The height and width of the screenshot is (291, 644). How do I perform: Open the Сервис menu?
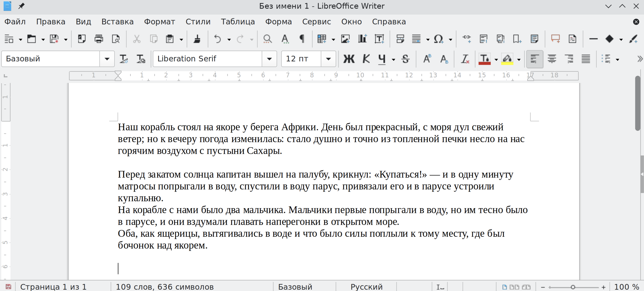(316, 22)
